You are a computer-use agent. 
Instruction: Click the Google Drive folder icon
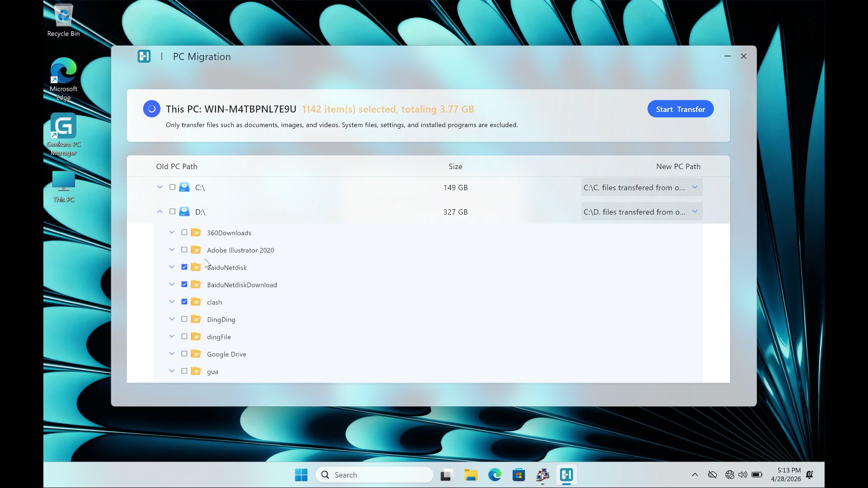tap(196, 354)
